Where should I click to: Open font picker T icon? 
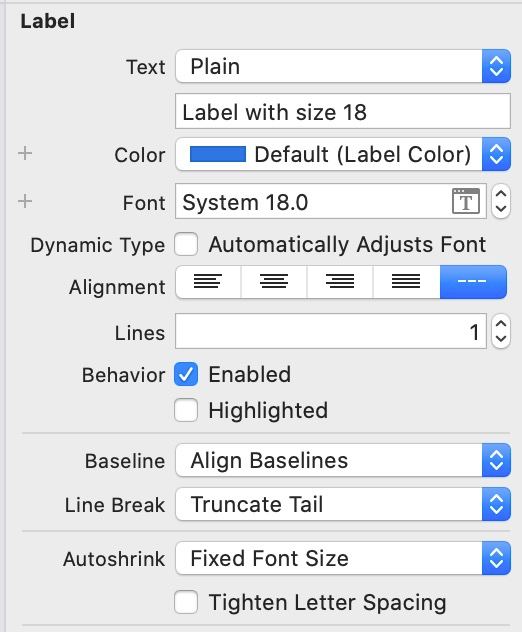(466, 201)
